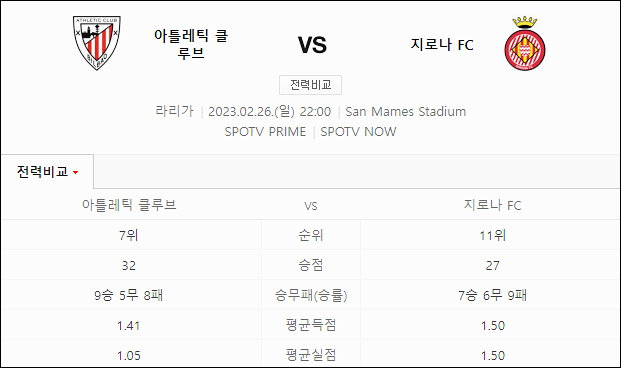Click the 승무패(승률) row label
The height and width of the screenshot is (368, 621).
click(x=311, y=295)
